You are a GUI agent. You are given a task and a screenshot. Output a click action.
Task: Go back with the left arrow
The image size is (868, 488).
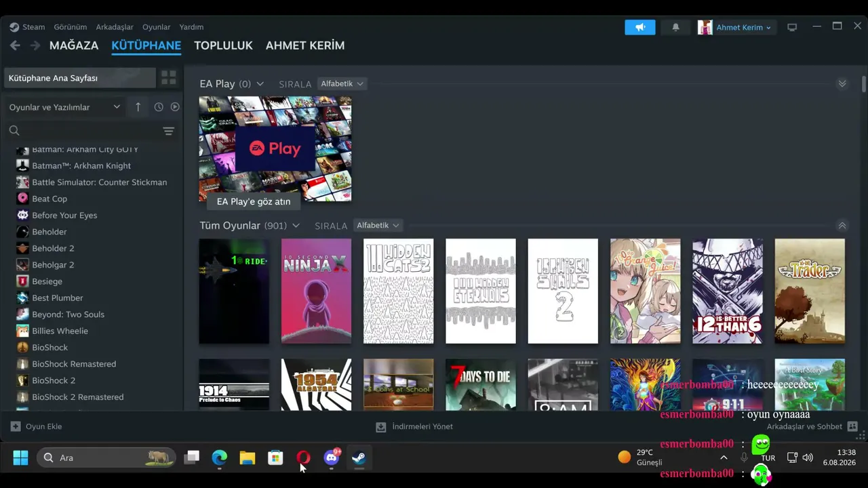pos(15,45)
